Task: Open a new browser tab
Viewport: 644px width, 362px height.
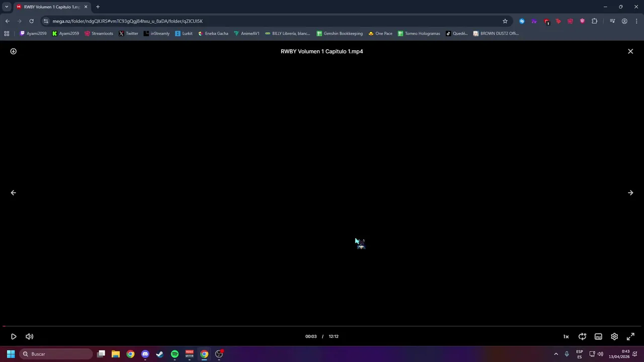Action: (x=98, y=7)
